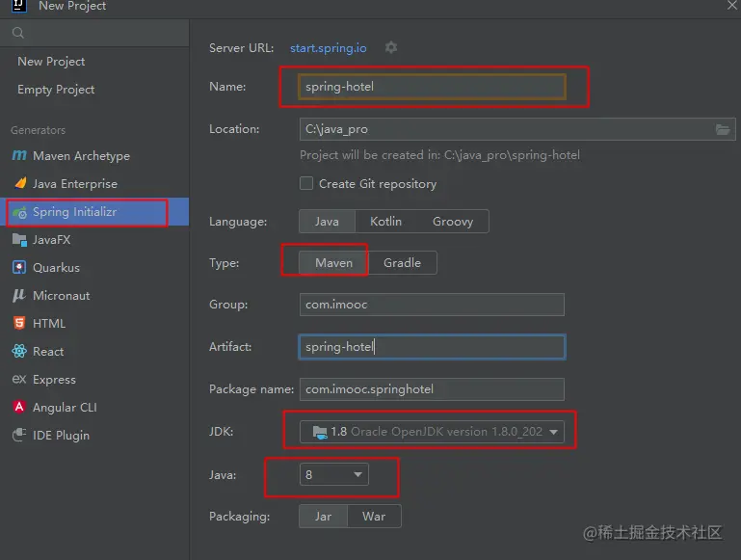Close the New Project dialog

coord(732,5)
